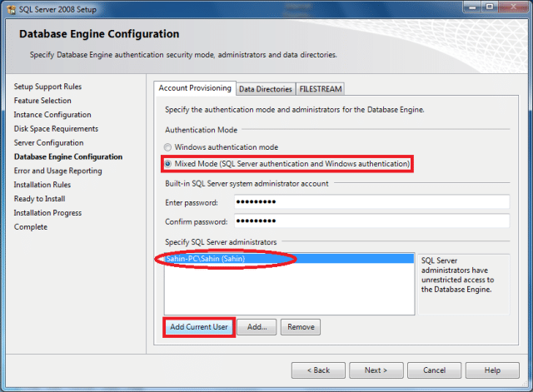Click Database Engine Configuration step in sidebar
Image resolution: width=533 pixels, height=392 pixels.
(x=68, y=156)
